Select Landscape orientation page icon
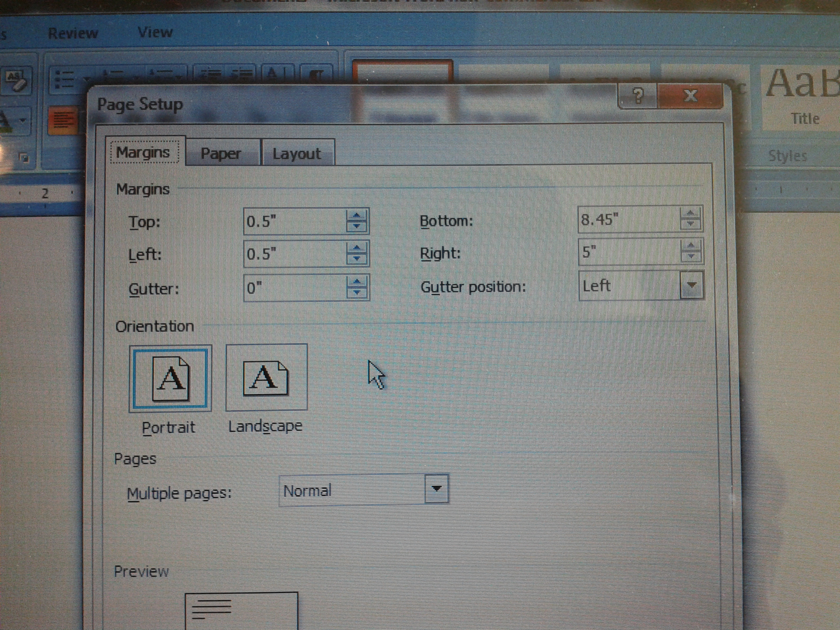 (x=266, y=377)
